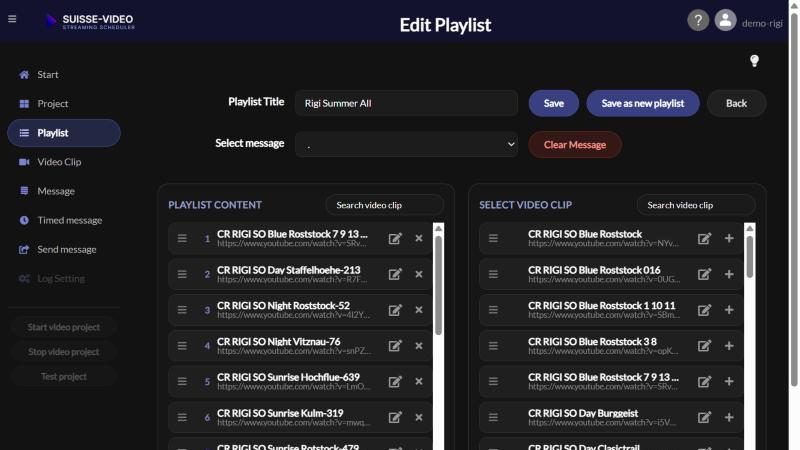Edit Night Vitznau-76 clip

(395, 345)
